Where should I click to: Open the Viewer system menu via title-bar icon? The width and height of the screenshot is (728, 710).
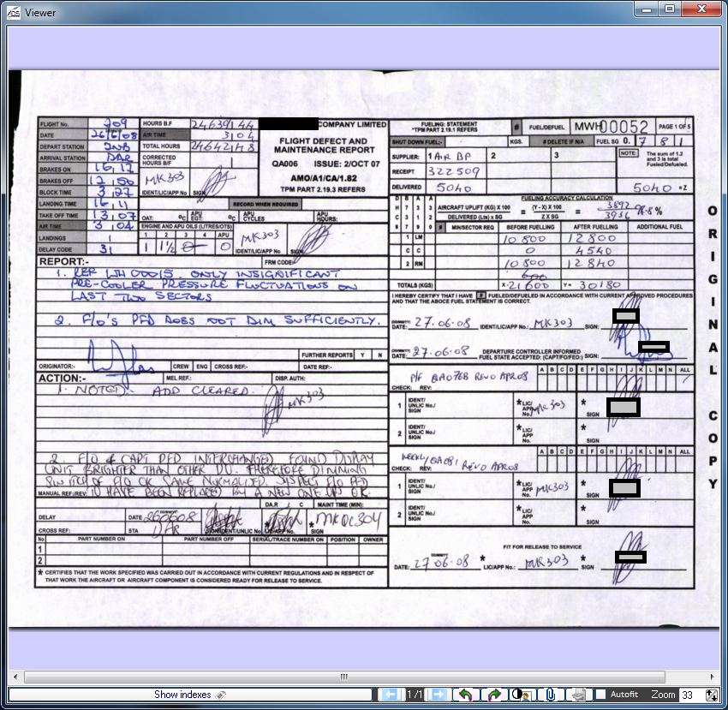pyautogui.click(x=12, y=12)
